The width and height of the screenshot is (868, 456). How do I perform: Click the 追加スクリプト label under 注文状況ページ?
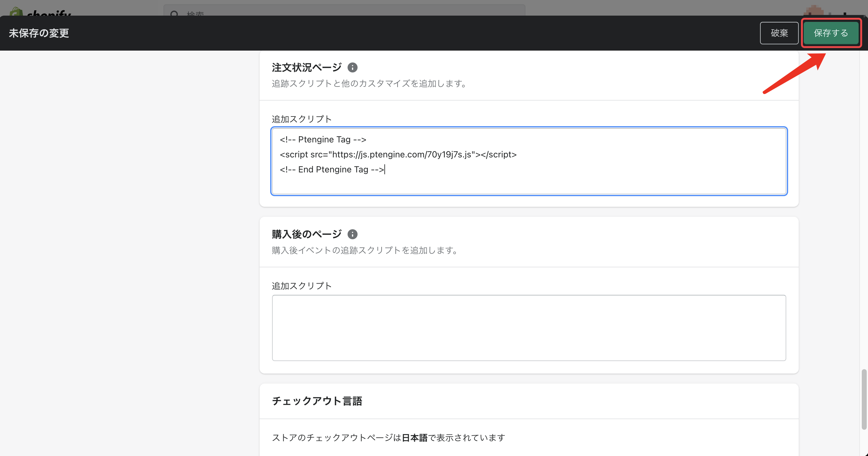[x=302, y=119]
